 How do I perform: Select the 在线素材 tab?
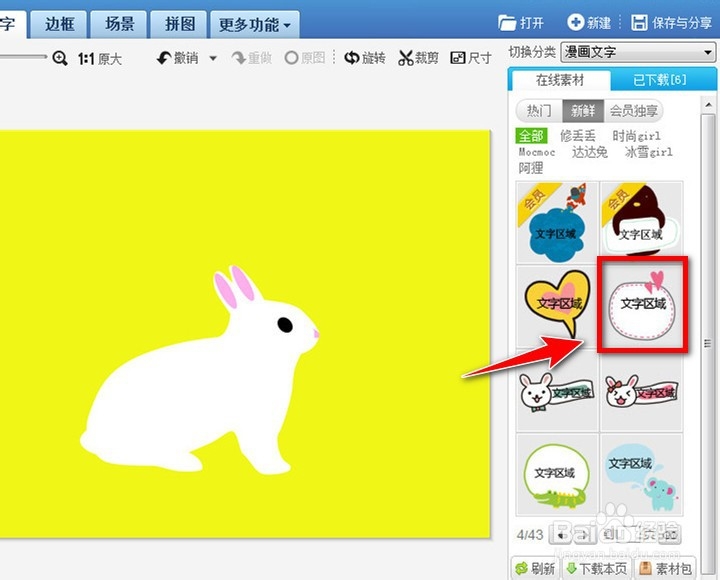click(x=560, y=80)
